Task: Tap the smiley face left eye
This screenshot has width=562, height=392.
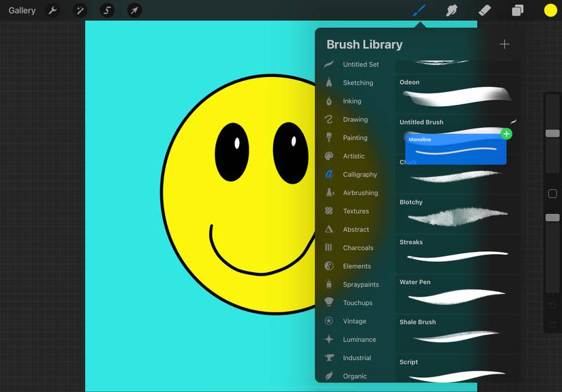Action: click(232, 152)
